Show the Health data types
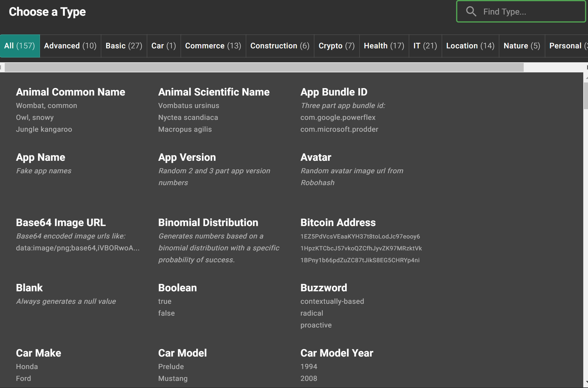The height and width of the screenshot is (388, 588). click(384, 46)
